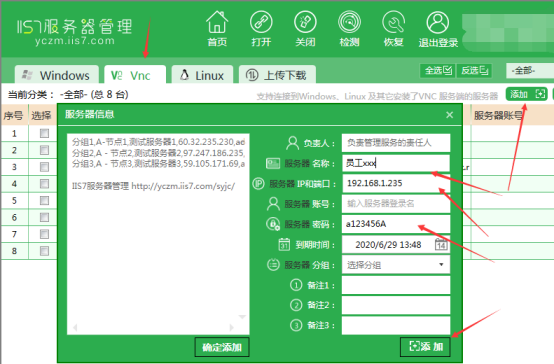The image size is (554, 364).
Task: Click the text area down scroll arrow
Action: tap(242, 317)
